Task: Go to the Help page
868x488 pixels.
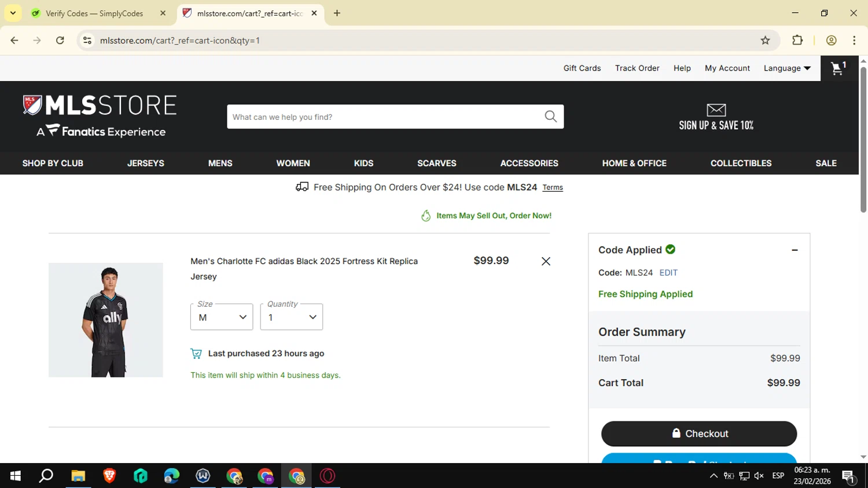Action: click(682, 68)
